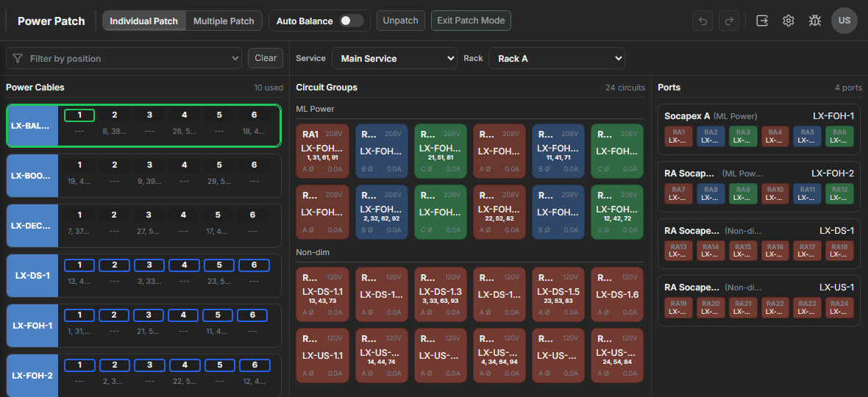Click the RA13 port chip

pyautogui.click(x=678, y=251)
